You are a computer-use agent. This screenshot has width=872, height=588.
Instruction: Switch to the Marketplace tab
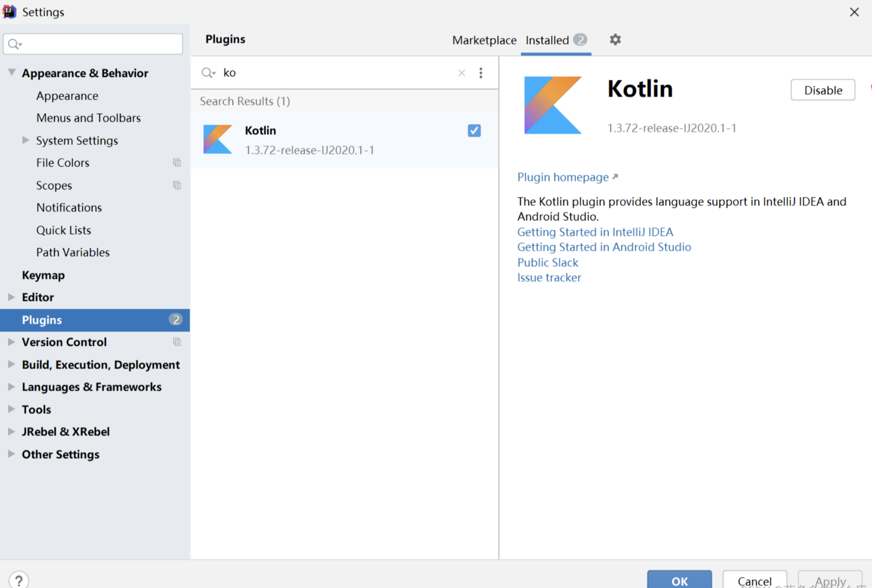tap(484, 40)
